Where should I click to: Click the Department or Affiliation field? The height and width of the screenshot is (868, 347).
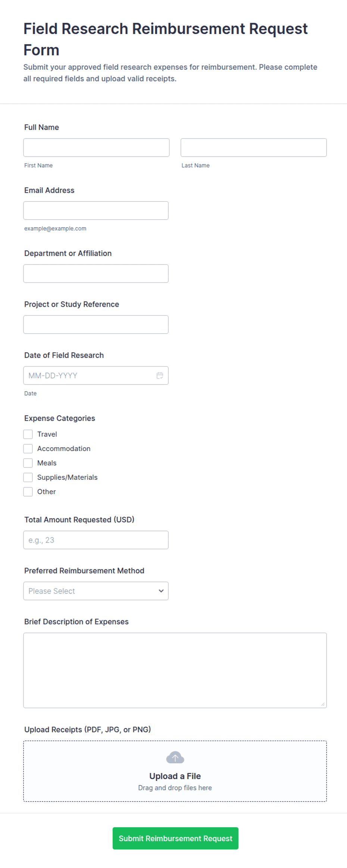[x=96, y=274]
